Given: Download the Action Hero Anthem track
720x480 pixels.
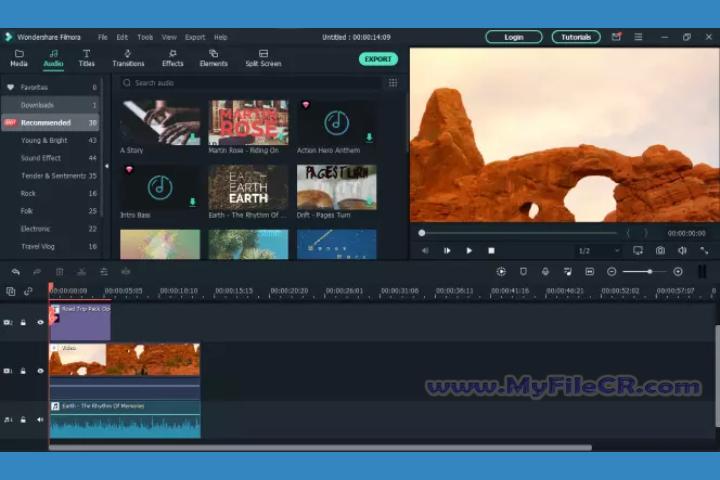Looking at the screenshot, I should [x=369, y=137].
